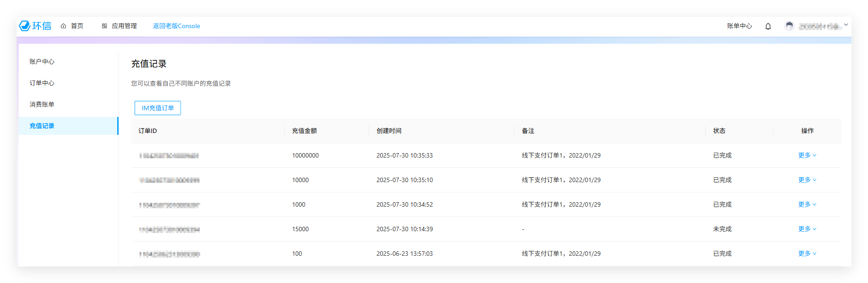This screenshot has width=868, height=283.
Task: Select 充值记录 in the sidebar
Action: click(x=42, y=126)
